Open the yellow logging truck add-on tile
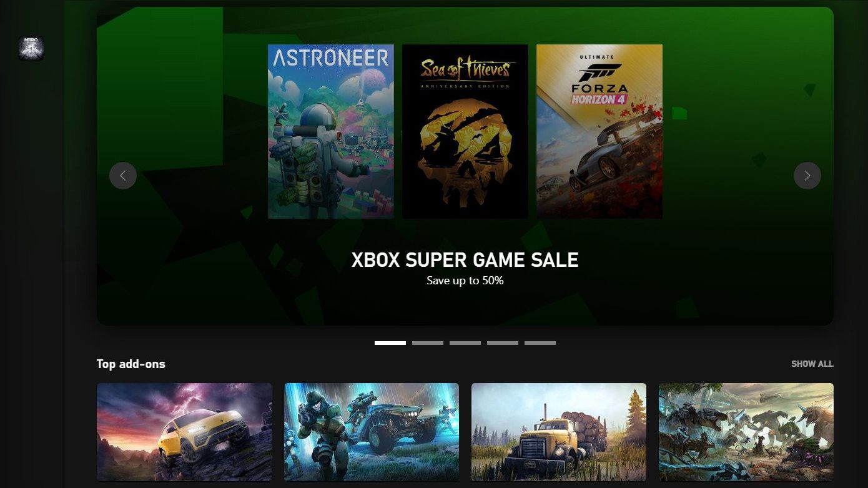 559,432
